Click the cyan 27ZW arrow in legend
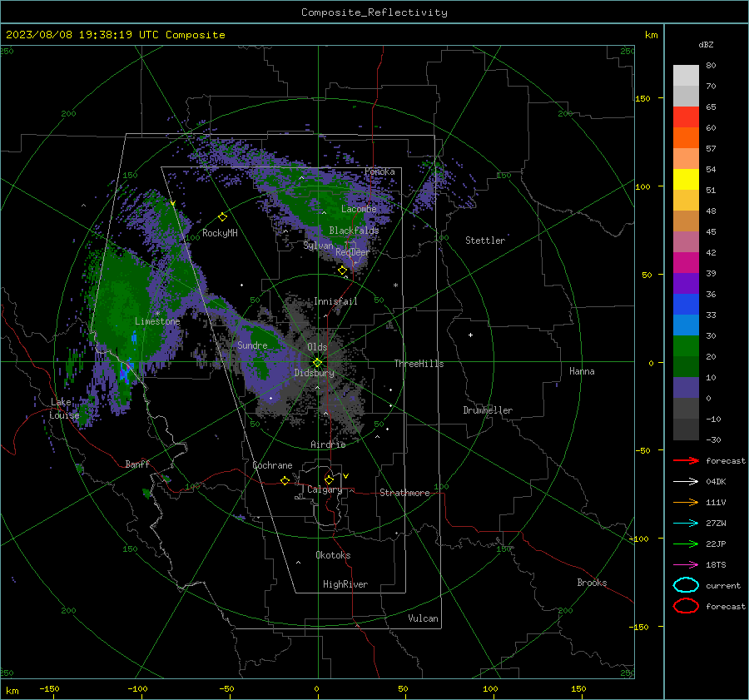749x700 pixels. pyautogui.click(x=686, y=524)
